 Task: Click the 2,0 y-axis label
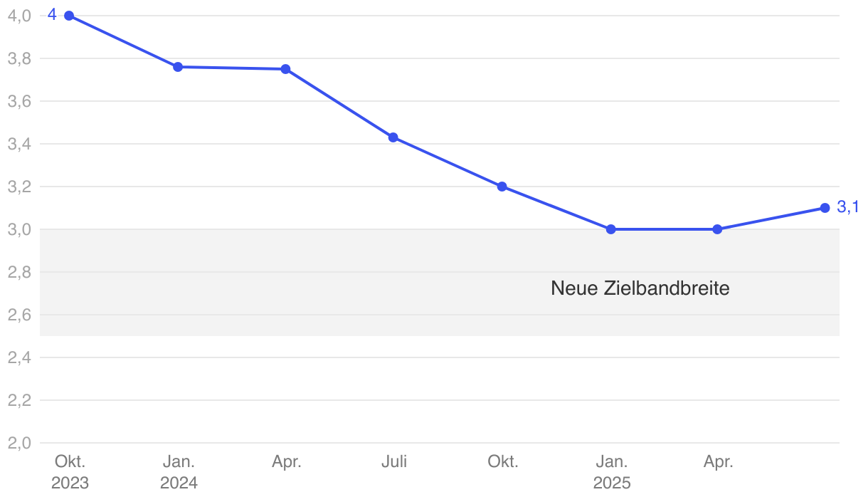tap(19, 443)
